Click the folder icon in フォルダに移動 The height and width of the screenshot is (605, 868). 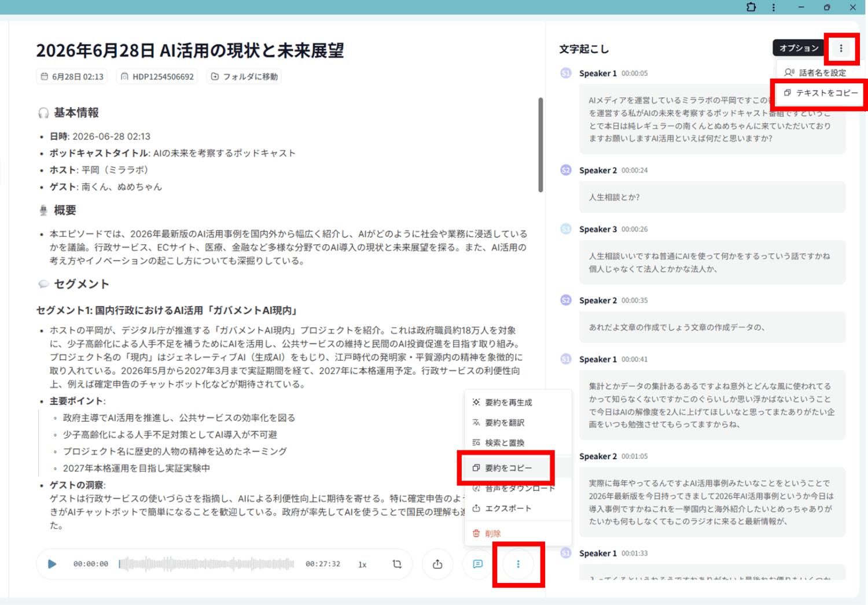215,76
